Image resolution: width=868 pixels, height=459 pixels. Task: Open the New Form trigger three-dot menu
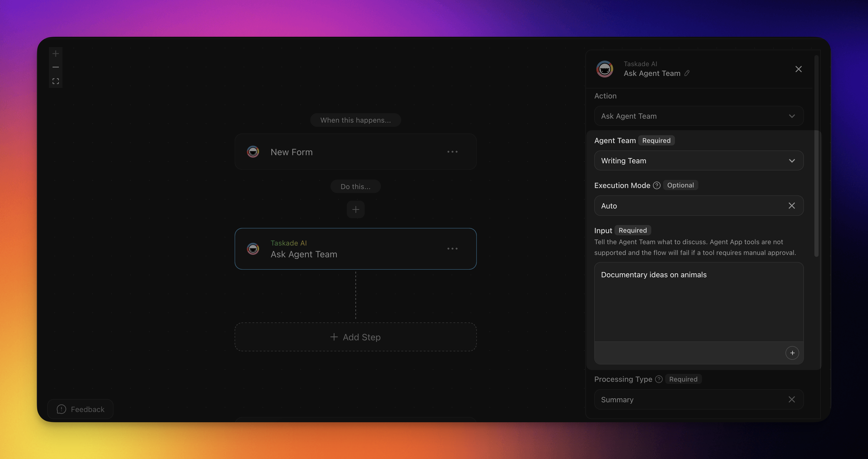452,152
